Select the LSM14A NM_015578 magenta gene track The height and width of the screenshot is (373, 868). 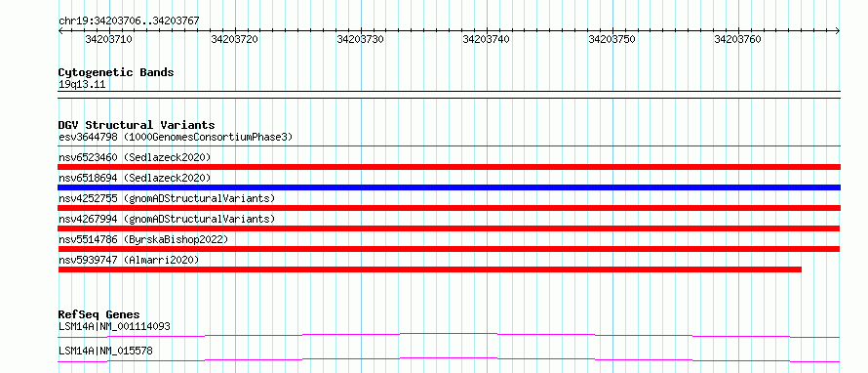449,359
